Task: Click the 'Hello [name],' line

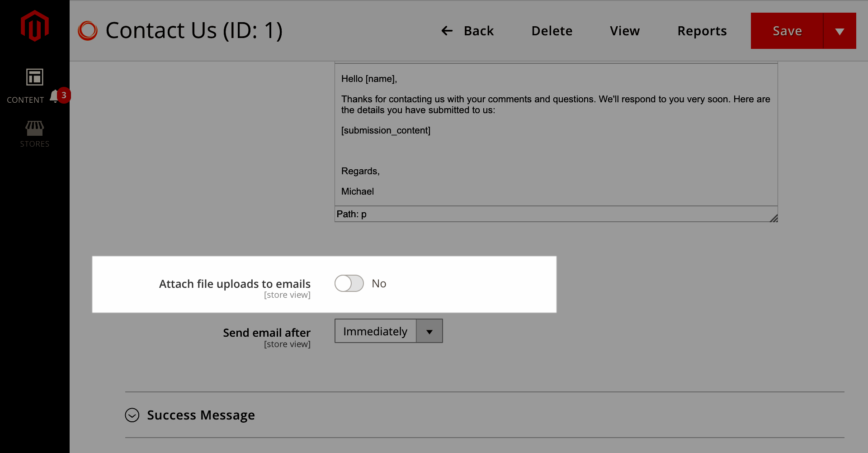Action: click(x=369, y=79)
